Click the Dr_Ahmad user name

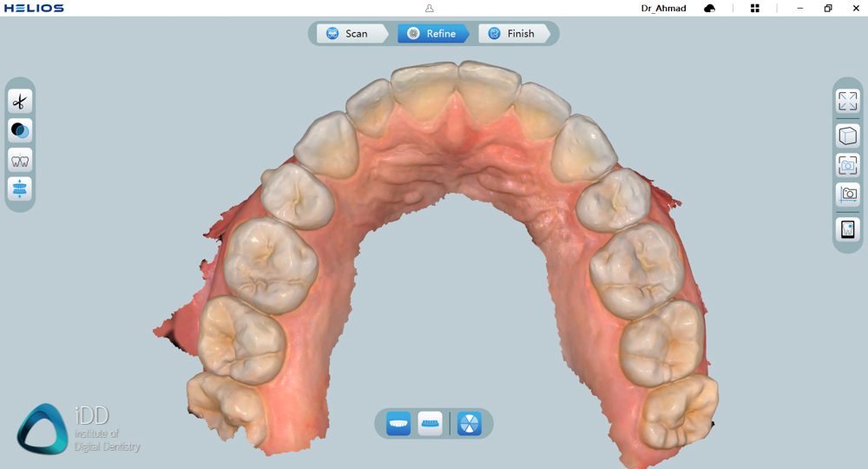663,9
